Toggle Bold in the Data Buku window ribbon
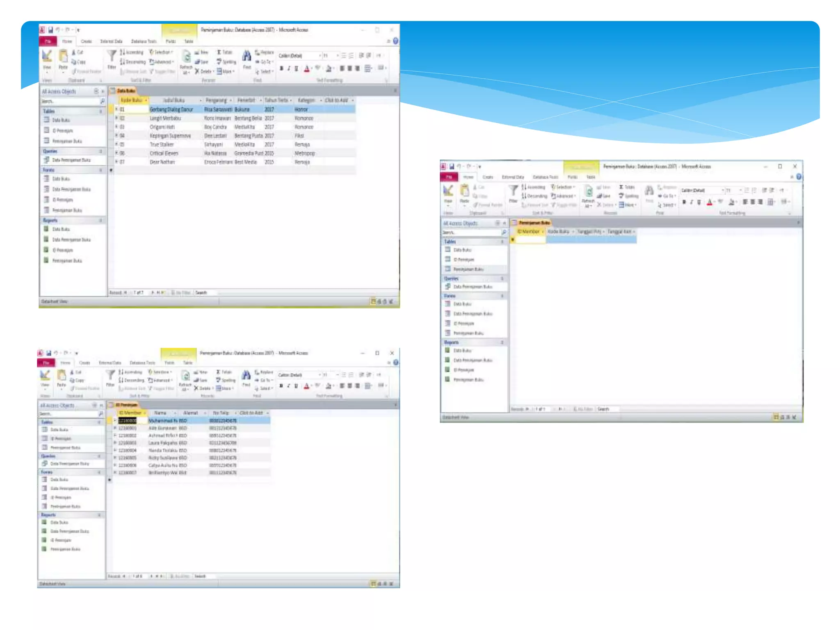This screenshot has height=630, width=840. pos(281,68)
